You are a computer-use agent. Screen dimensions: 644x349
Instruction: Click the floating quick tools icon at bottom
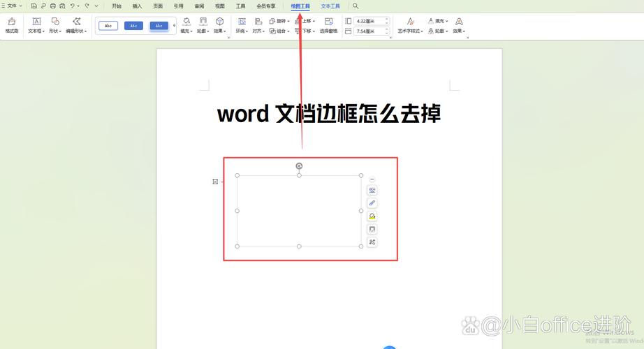coord(372,242)
